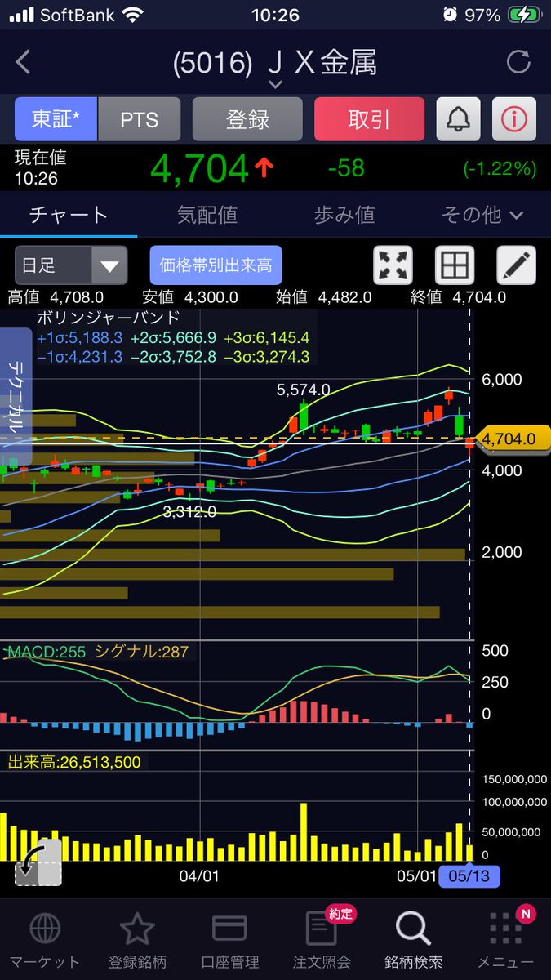Tap the 登録 button
Image resolution: width=551 pixels, height=980 pixels.
pos(247,119)
